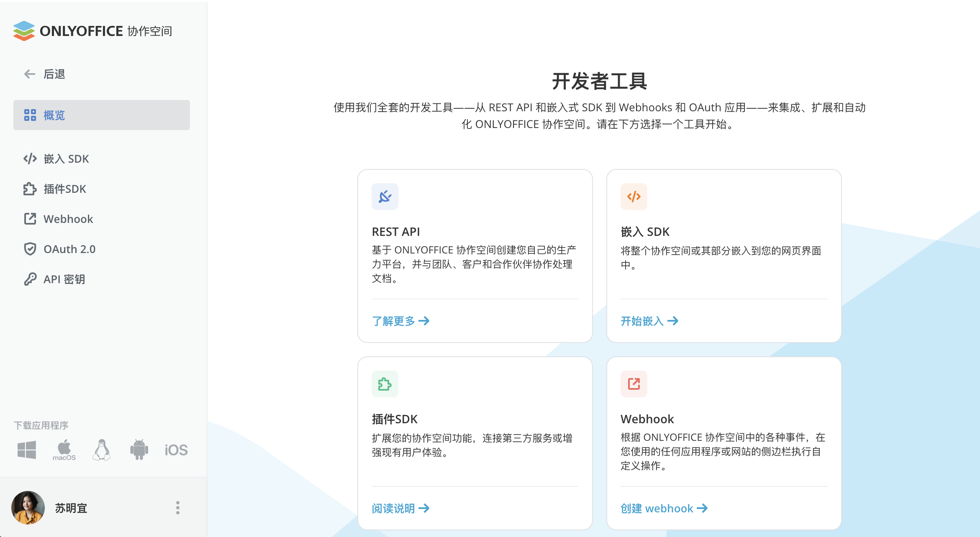
Task: Click the orange 嵌入 SDK card icon
Action: 634,197
